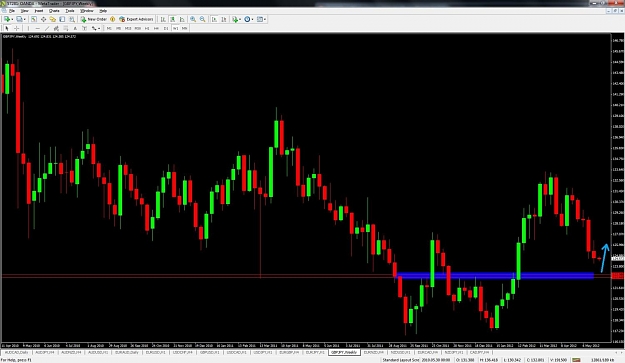Open the Templates icon
Screen dimensions: 625x363
pos(260,19)
